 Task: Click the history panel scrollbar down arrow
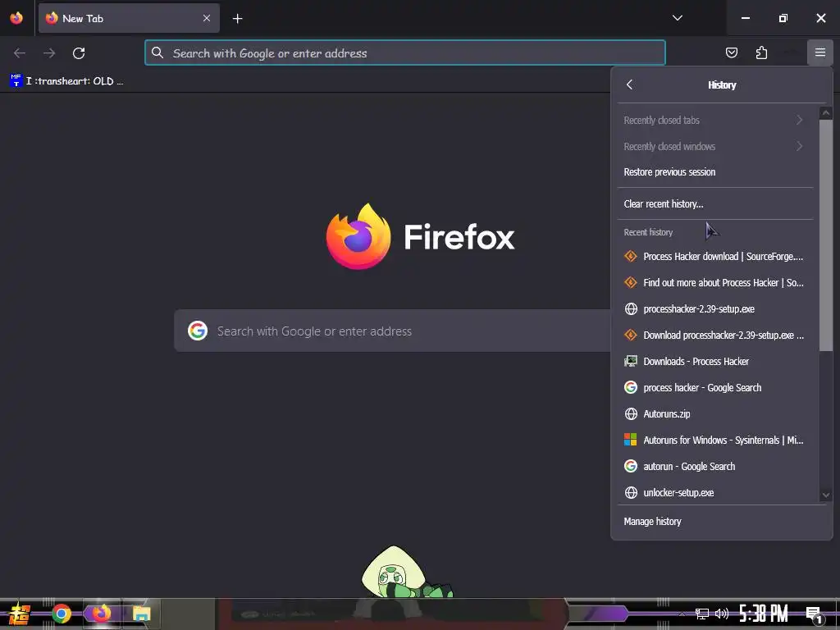coord(825,495)
